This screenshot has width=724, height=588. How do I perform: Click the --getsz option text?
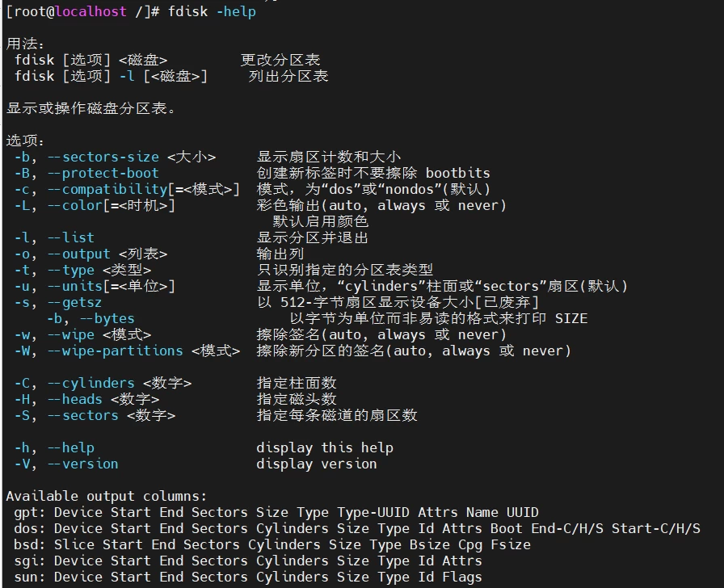(75, 302)
